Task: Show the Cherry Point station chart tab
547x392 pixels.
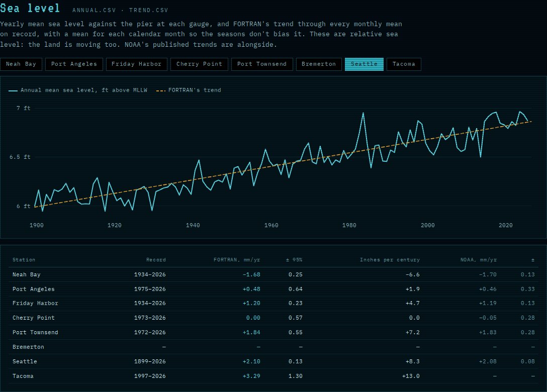Action: coord(199,64)
